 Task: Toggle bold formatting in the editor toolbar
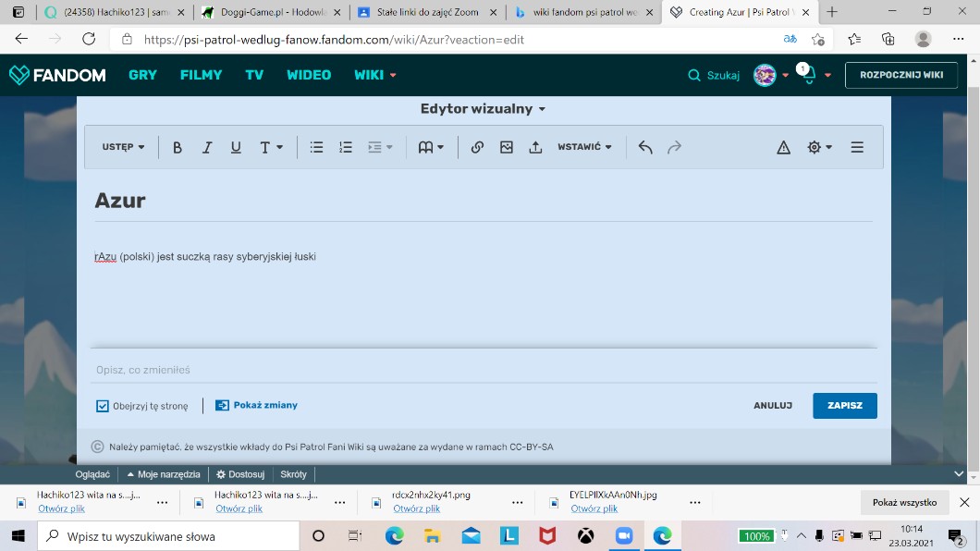[178, 147]
